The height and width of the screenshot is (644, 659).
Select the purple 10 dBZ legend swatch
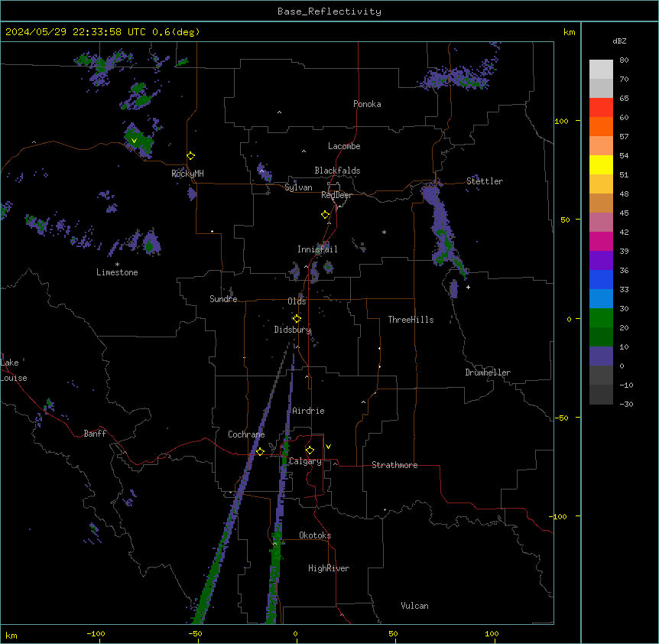pyautogui.click(x=601, y=356)
